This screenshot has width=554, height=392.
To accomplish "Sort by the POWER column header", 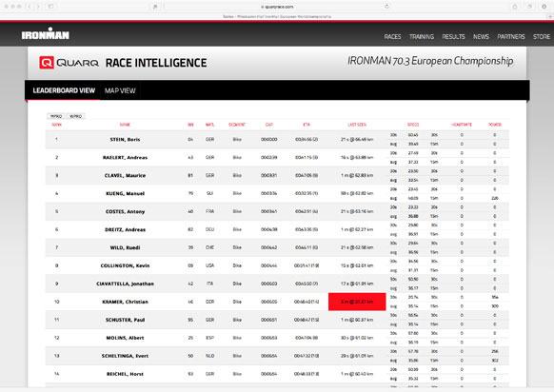I will pyautogui.click(x=495, y=125).
